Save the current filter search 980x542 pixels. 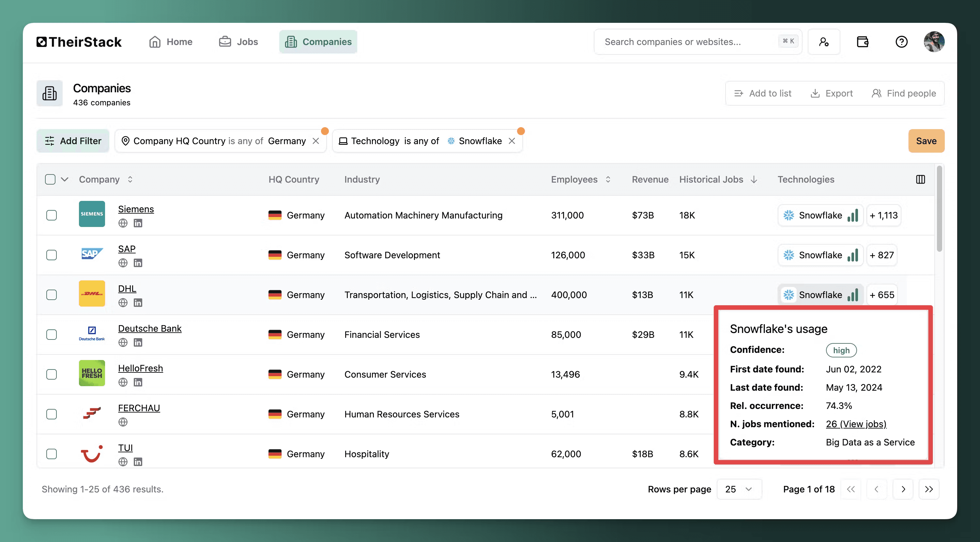click(926, 141)
